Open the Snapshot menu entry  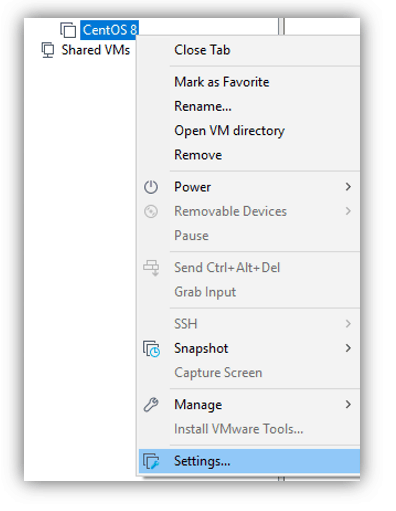249,348
